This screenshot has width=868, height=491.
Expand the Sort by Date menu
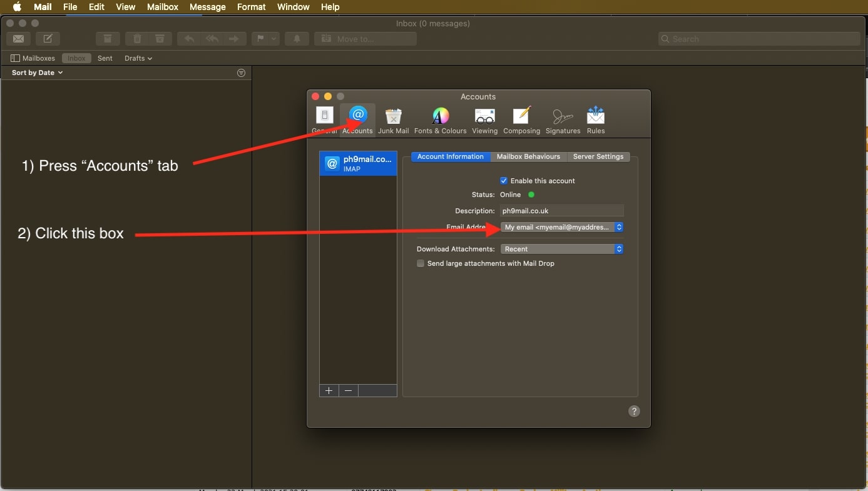[x=37, y=73]
